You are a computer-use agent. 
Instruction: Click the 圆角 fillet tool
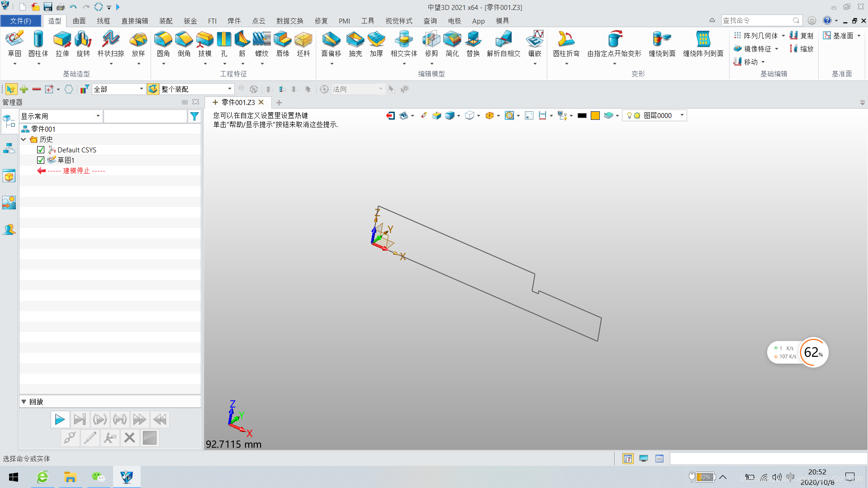(163, 44)
